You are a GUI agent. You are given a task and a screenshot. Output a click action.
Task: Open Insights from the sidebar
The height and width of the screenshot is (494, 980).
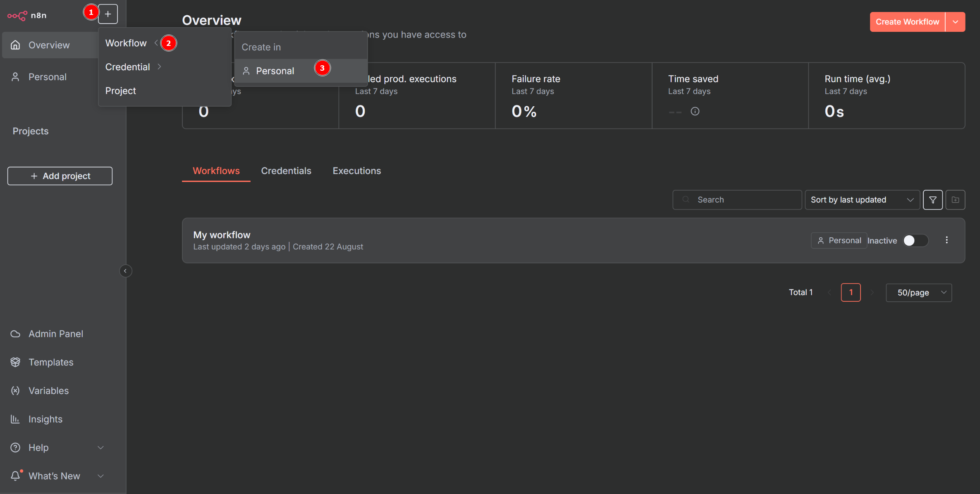45,419
